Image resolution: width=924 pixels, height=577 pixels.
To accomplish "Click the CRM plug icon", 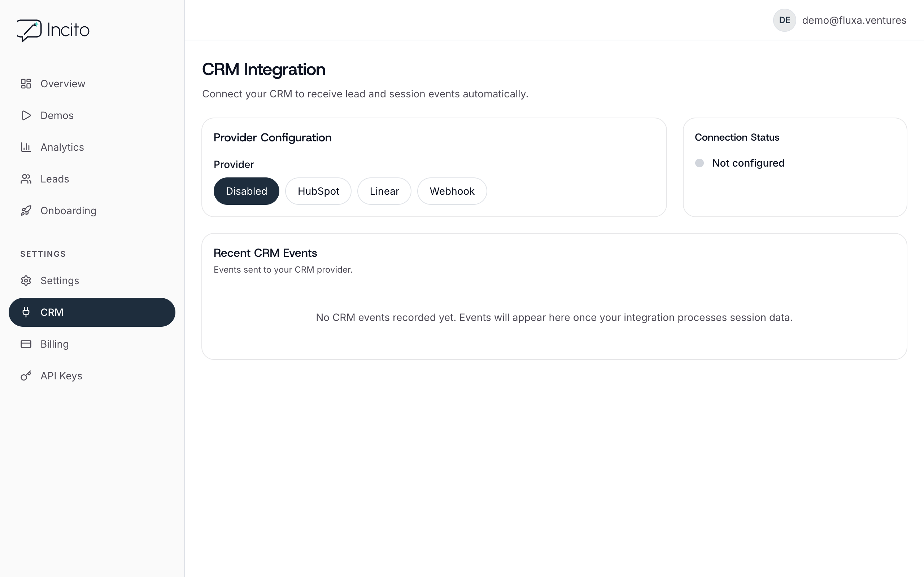I will click(26, 312).
